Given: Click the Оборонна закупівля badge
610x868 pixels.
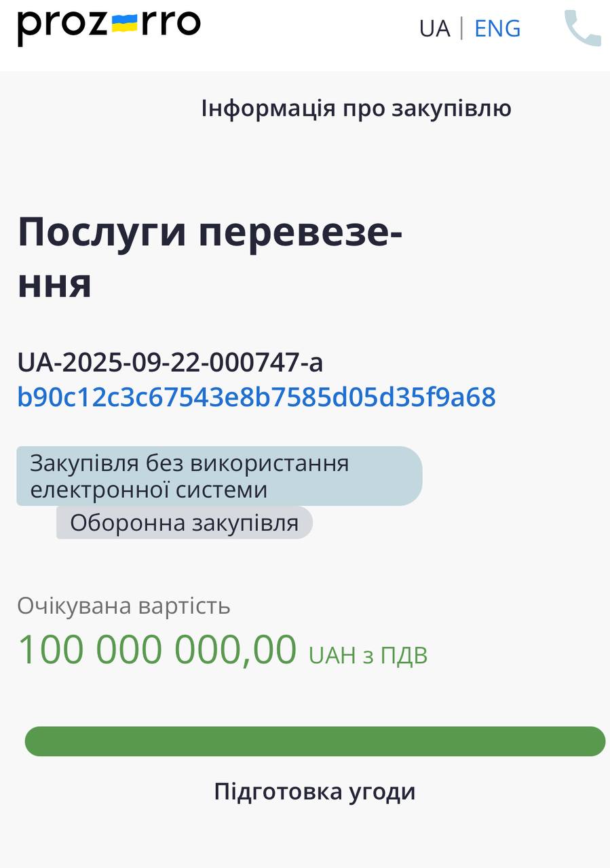Looking at the screenshot, I should point(184,523).
